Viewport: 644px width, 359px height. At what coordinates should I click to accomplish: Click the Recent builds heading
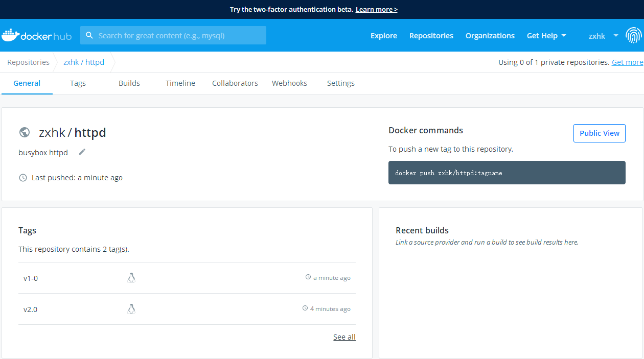(422, 230)
